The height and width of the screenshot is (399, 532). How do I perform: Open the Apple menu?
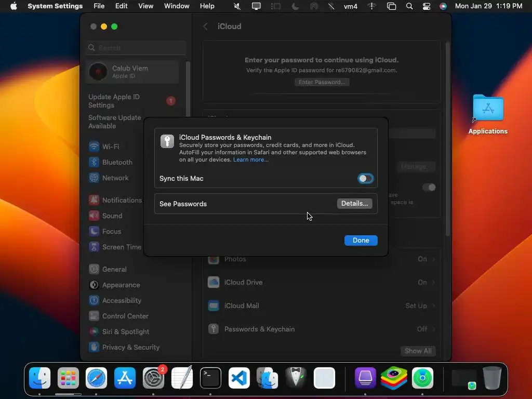pos(14,6)
